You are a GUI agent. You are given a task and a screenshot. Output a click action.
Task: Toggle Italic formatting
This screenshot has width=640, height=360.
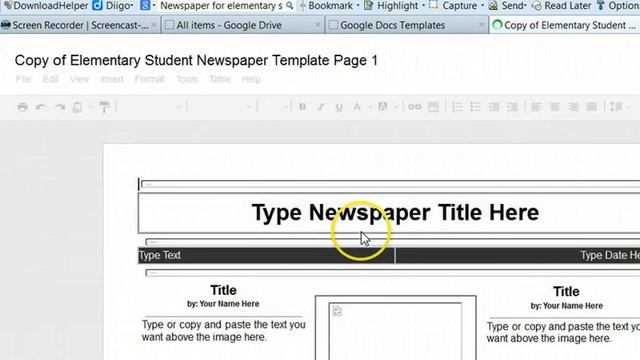321,107
